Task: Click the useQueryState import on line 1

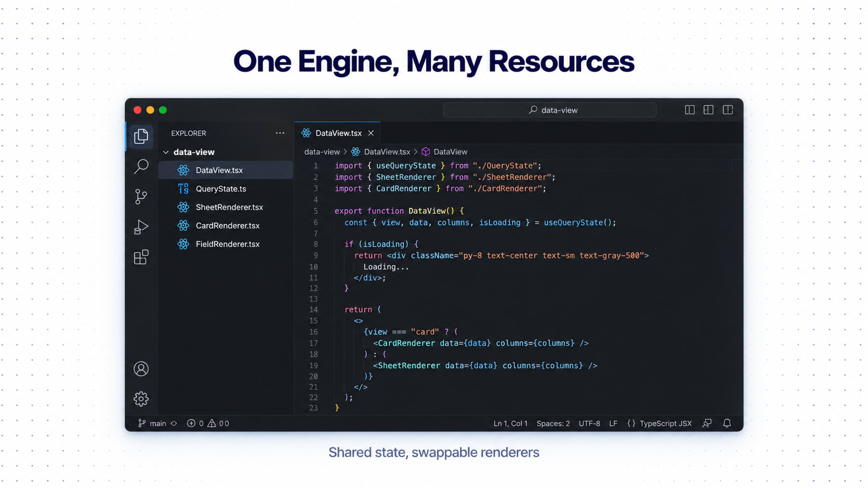Action: tap(406, 166)
